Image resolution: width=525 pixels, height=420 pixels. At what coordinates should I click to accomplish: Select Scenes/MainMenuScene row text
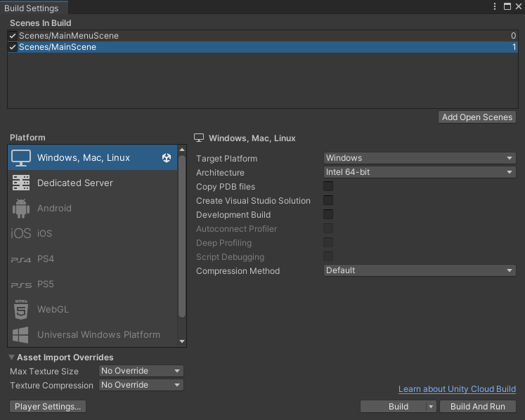[69, 36]
